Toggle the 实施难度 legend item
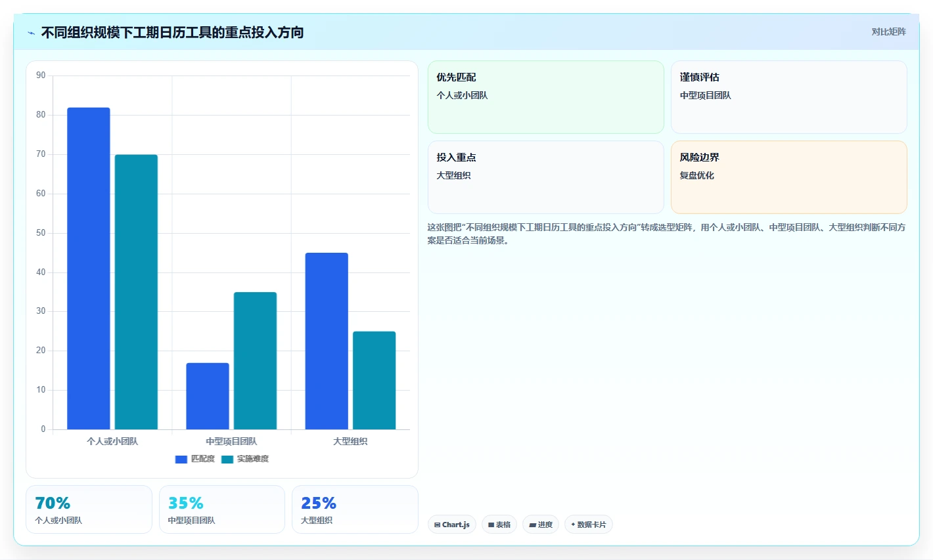Screen dimensions: 933x560 pos(245,459)
